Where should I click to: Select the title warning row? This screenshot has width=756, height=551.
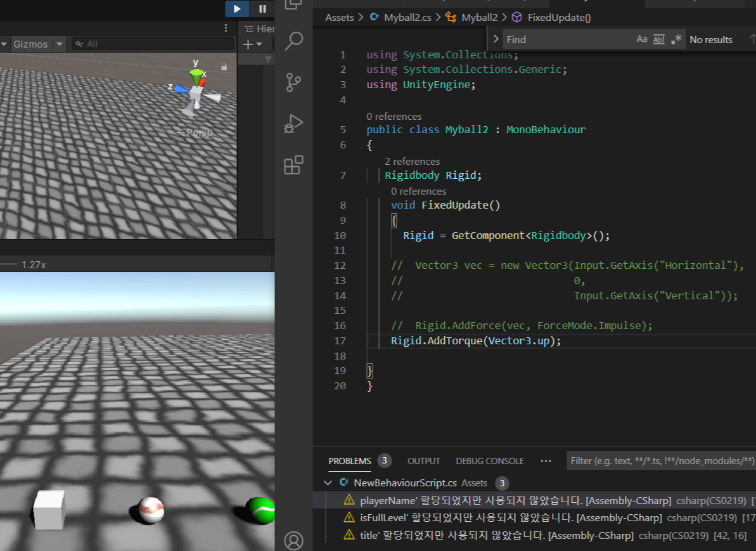tap(534, 535)
